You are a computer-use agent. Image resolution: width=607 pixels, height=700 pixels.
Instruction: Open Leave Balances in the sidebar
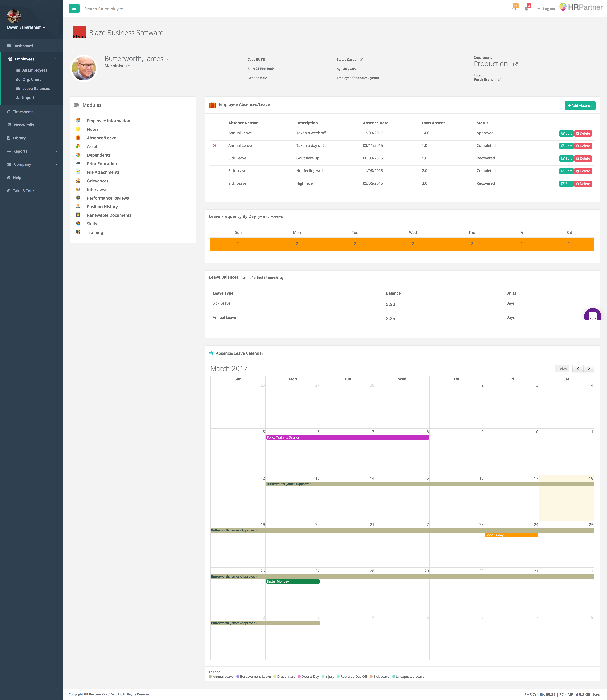(x=36, y=89)
